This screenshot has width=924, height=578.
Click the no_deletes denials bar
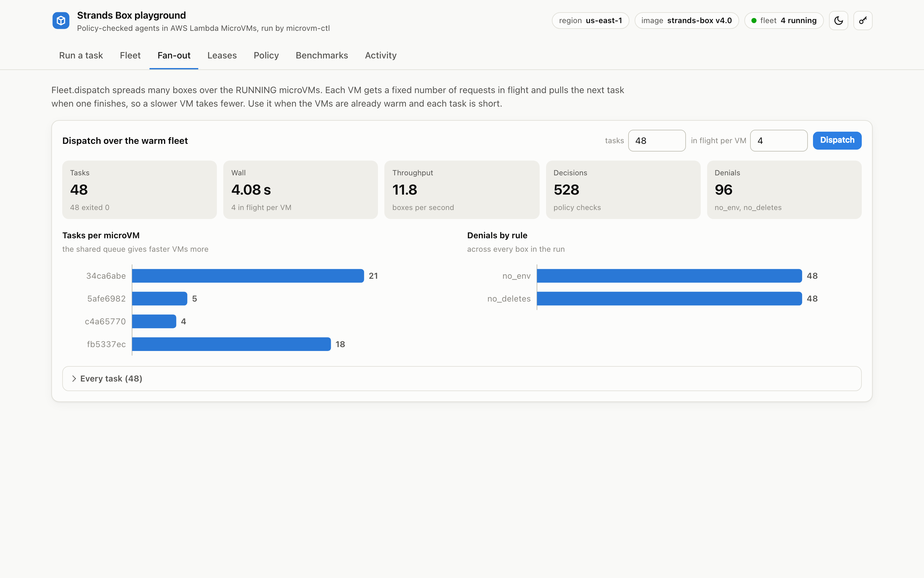[x=669, y=299]
